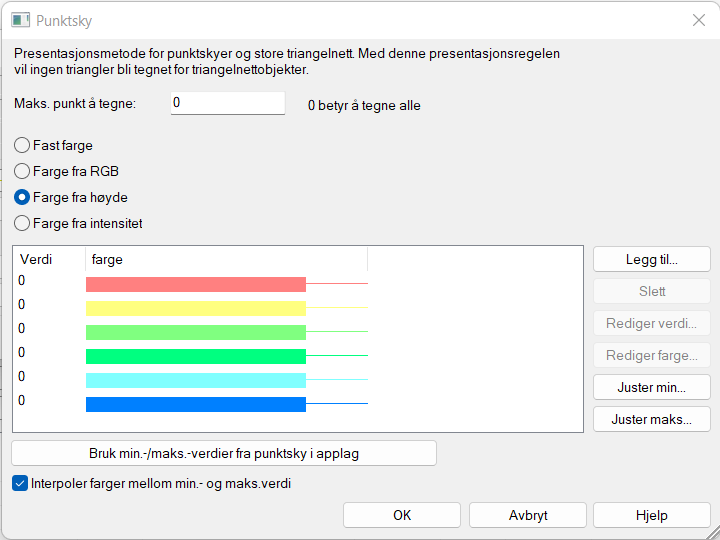The height and width of the screenshot is (540, 720).
Task: Select the red color swatch row
Action: [x=196, y=284]
